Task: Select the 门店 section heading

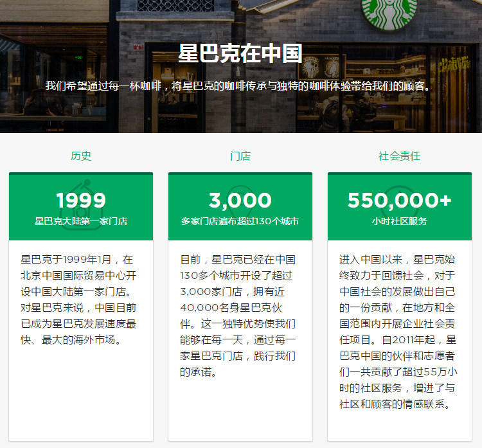Action: pyautogui.click(x=240, y=156)
